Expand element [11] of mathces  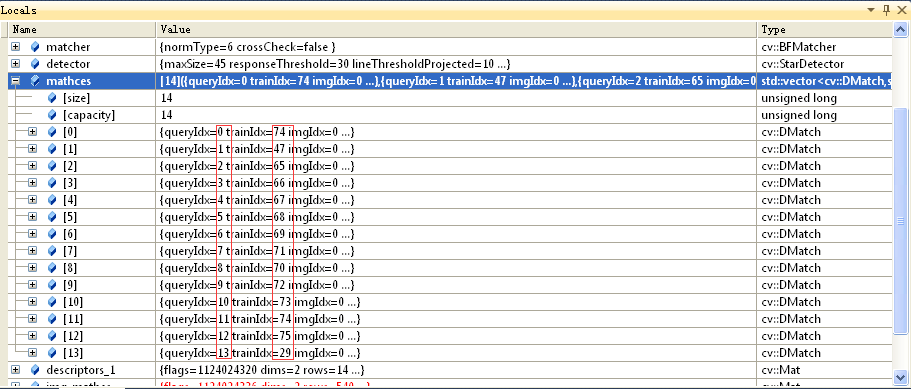click(33, 319)
